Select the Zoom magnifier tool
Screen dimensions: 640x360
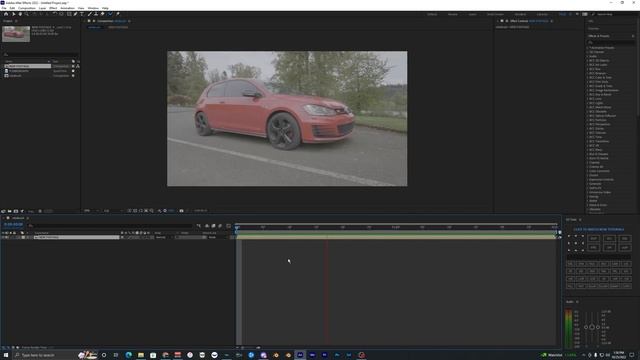pos(27,14)
